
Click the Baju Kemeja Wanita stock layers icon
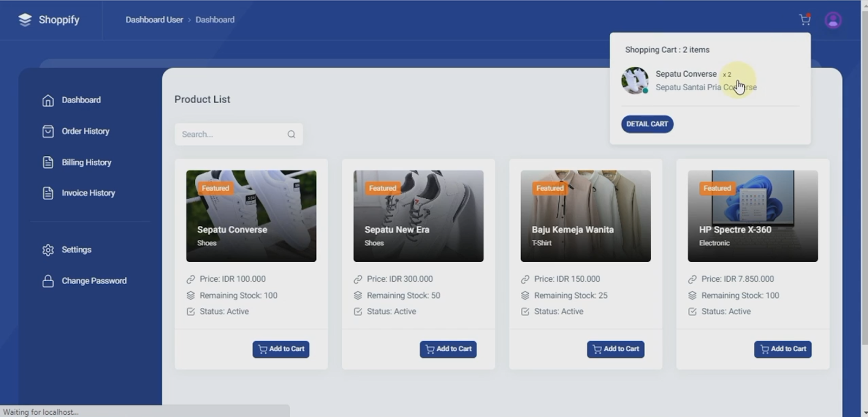525,295
